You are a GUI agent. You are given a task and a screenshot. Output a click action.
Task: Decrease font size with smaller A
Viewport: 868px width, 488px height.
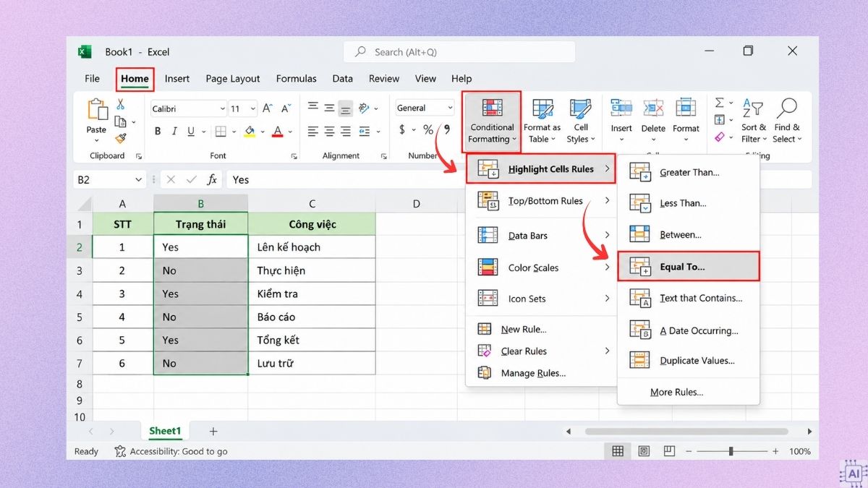click(286, 108)
